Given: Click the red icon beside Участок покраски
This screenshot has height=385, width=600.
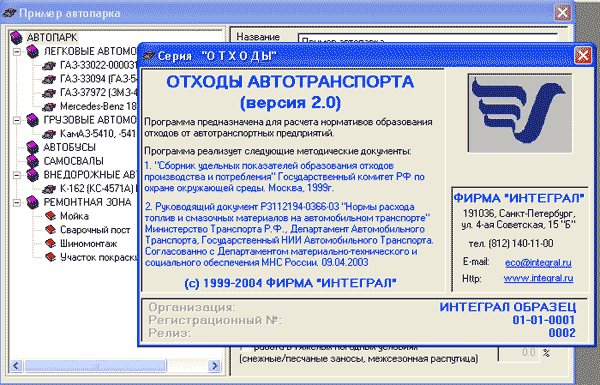Looking at the screenshot, I should (x=50, y=257).
